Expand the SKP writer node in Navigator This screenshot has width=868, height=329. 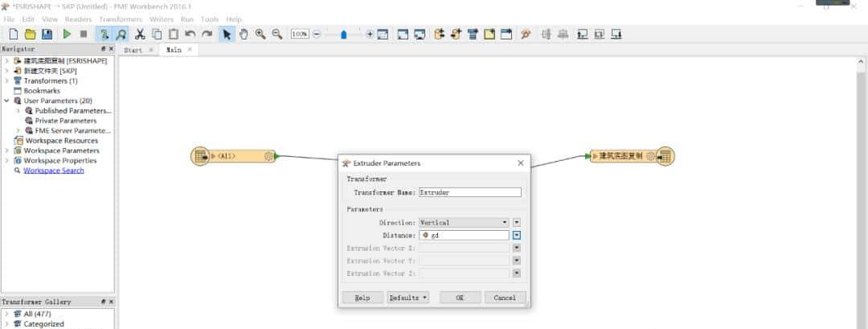click(x=6, y=71)
